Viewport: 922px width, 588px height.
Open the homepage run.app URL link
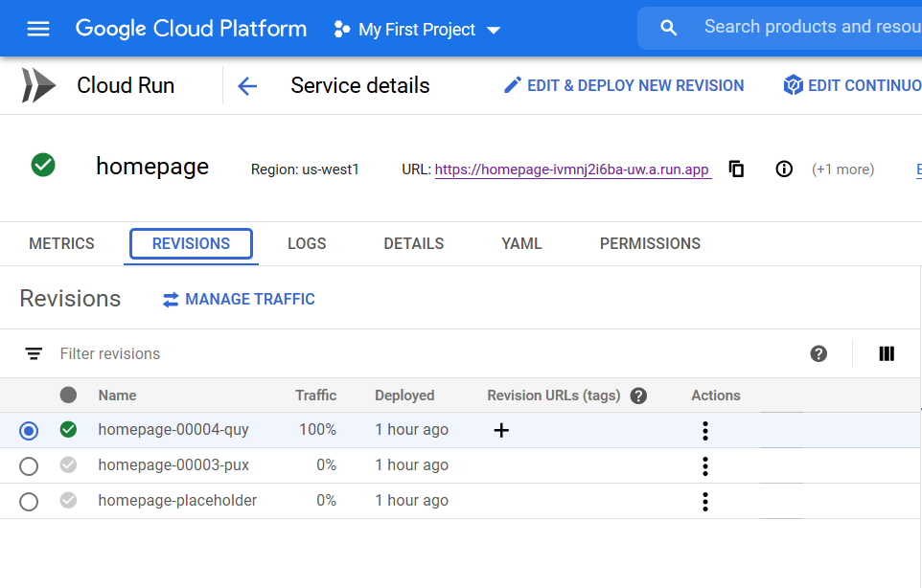tap(572, 170)
